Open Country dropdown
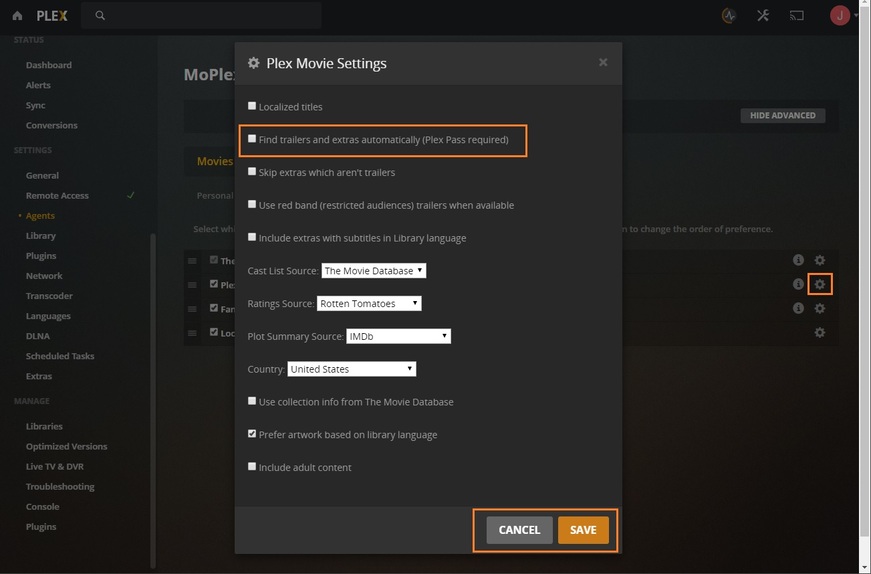Screen dimensions: 871x574 coord(352,369)
